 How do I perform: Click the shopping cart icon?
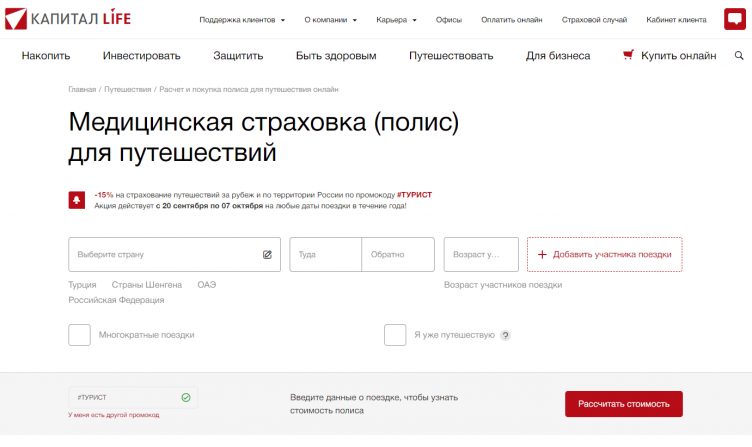(x=628, y=55)
